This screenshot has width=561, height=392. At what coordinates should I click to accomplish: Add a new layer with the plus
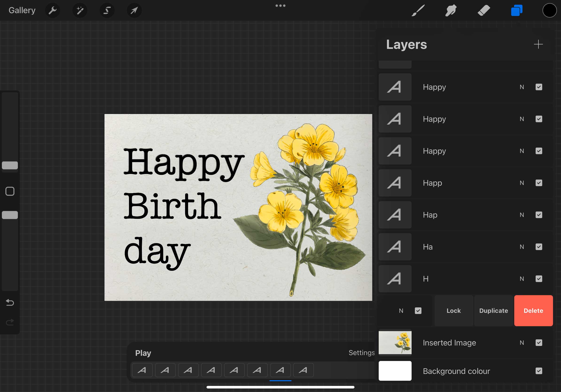coord(538,44)
